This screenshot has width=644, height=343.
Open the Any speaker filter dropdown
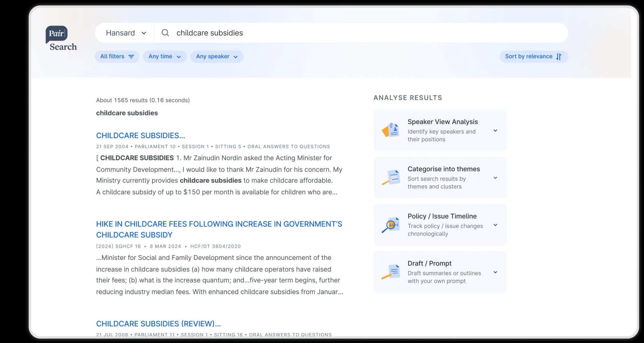pos(217,56)
